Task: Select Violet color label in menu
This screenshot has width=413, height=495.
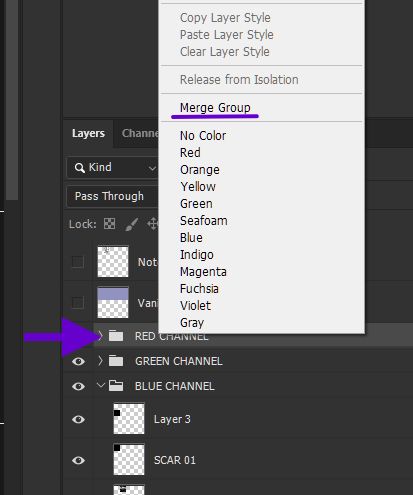Action: [195, 306]
